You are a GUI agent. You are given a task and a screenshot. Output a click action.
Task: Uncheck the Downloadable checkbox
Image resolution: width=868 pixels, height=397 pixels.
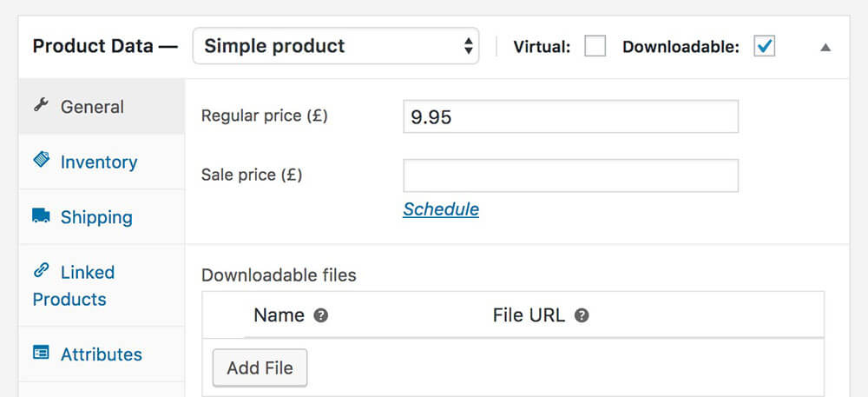pyautogui.click(x=764, y=46)
